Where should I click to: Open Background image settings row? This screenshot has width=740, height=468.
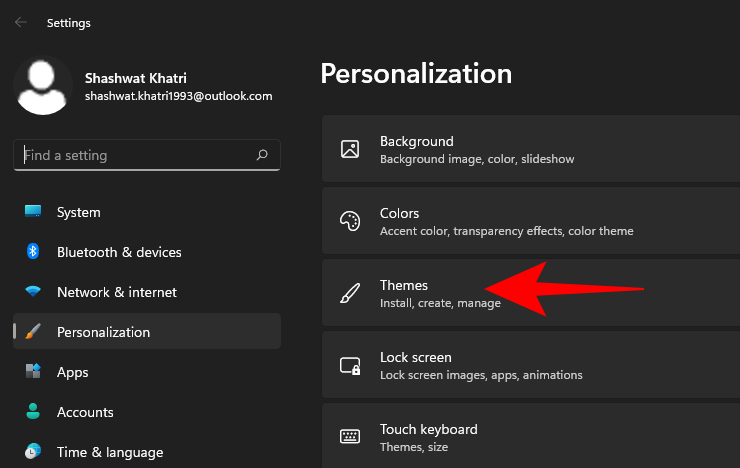530,149
